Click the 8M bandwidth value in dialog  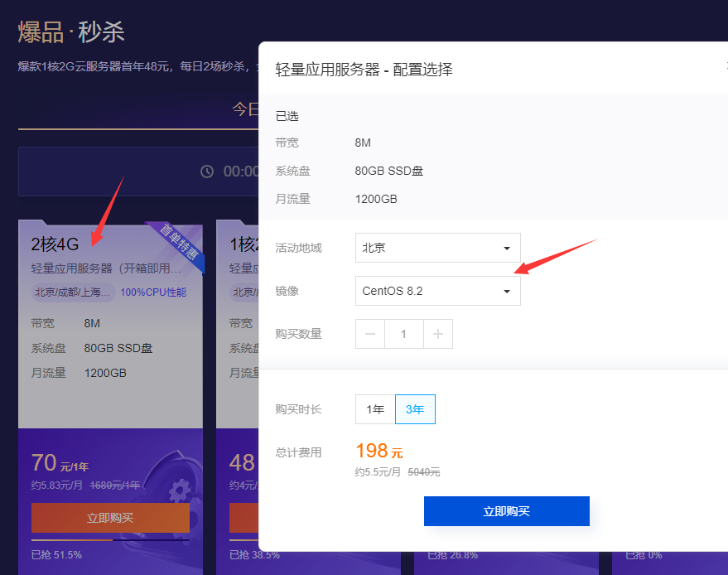click(x=363, y=143)
